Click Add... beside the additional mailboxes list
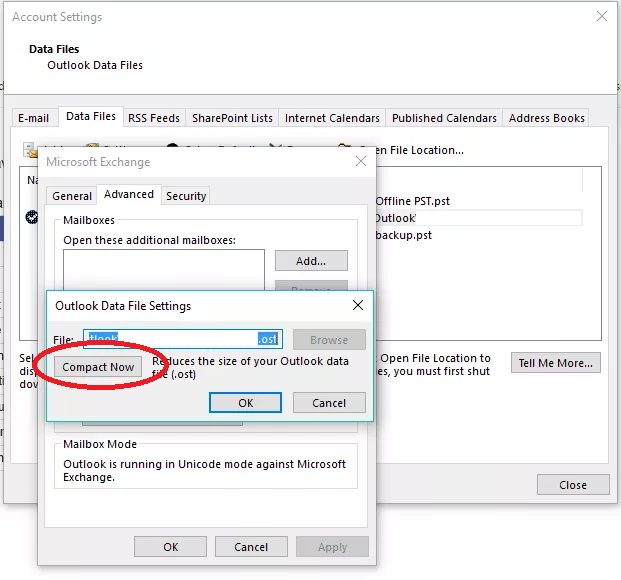The width and height of the screenshot is (621, 580). coord(311,261)
